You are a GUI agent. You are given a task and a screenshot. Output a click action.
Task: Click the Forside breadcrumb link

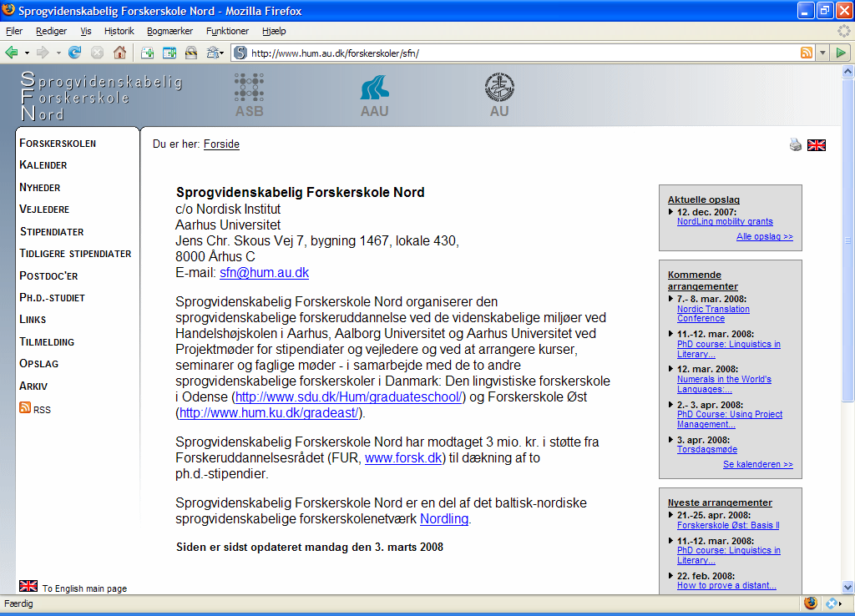[x=221, y=144]
